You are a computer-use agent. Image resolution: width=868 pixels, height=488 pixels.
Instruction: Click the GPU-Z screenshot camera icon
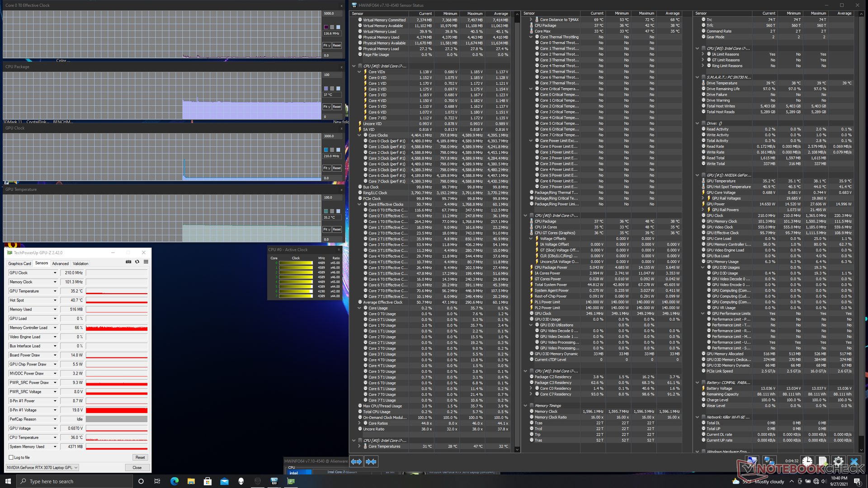(x=128, y=262)
